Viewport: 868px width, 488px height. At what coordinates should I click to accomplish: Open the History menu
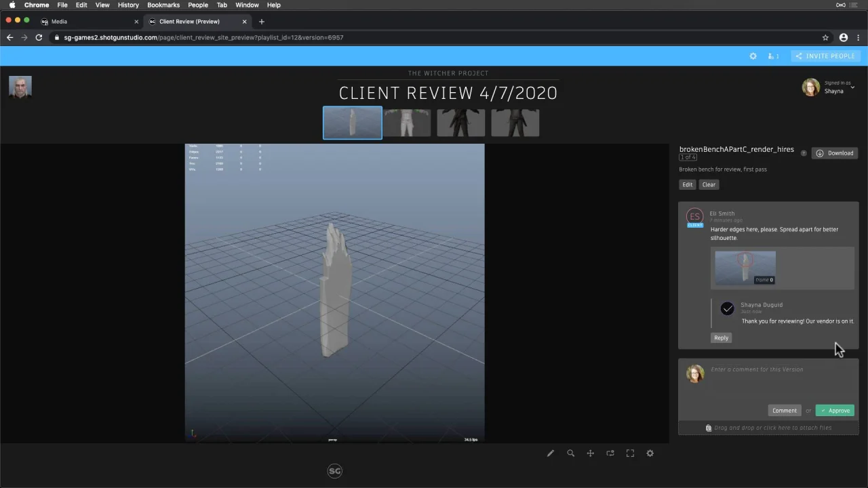click(128, 5)
